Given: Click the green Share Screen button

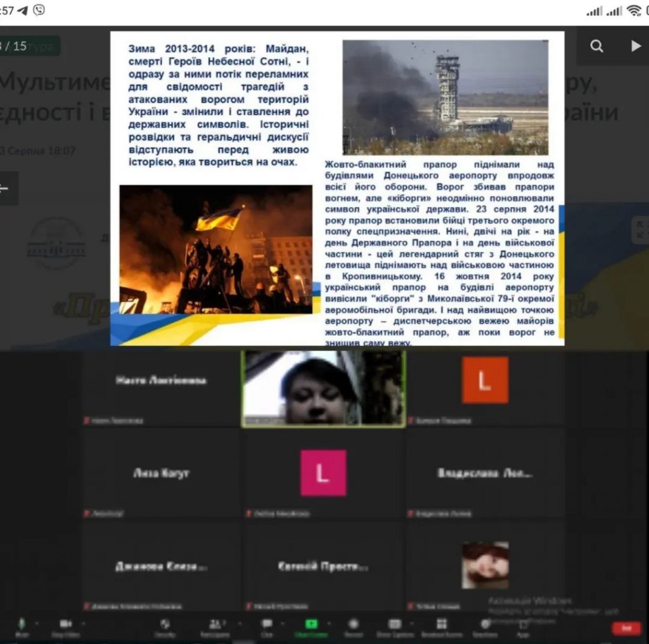Looking at the screenshot, I should point(311,625).
